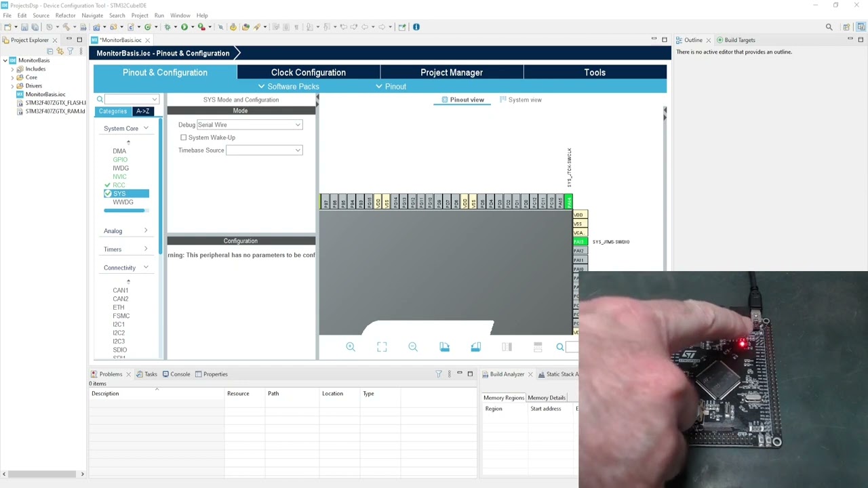Open the Tools tab
This screenshot has height=488, width=868.
[x=595, y=73]
